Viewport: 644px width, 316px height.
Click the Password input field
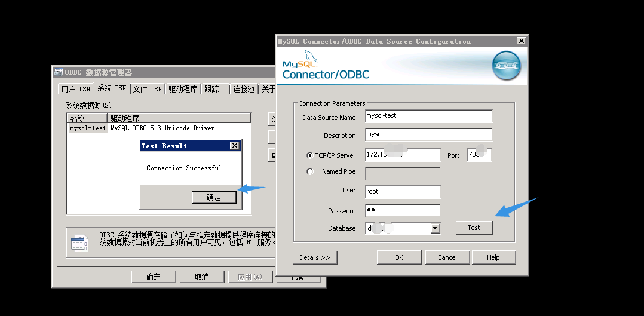pos(403,210)
